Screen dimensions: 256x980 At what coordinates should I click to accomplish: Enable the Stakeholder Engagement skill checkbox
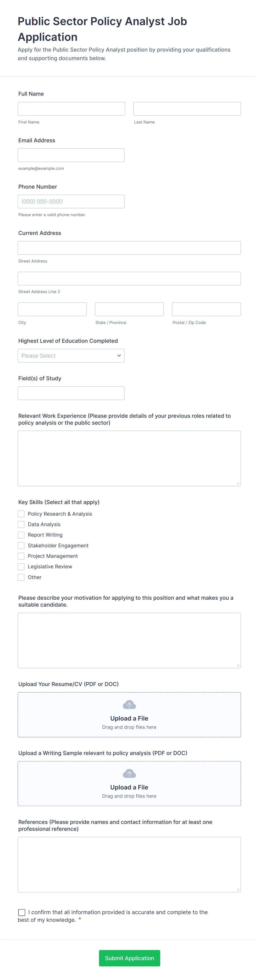click(x=21, y=545)
